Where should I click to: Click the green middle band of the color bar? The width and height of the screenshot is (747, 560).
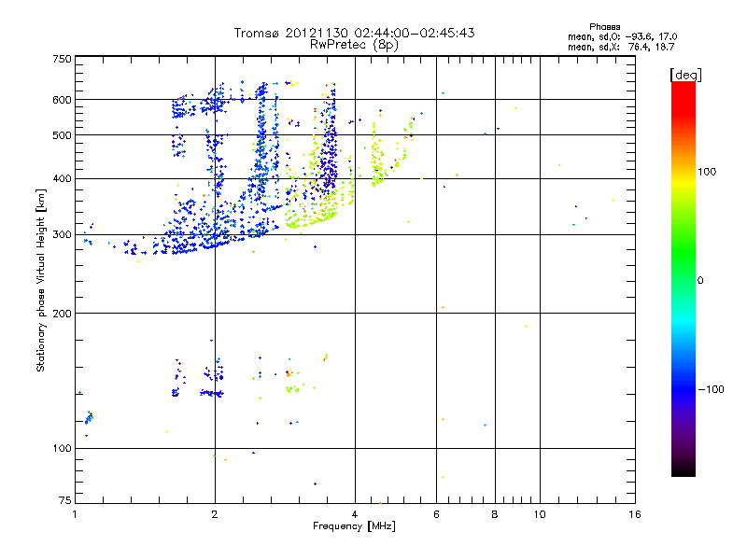click(684, 250)
